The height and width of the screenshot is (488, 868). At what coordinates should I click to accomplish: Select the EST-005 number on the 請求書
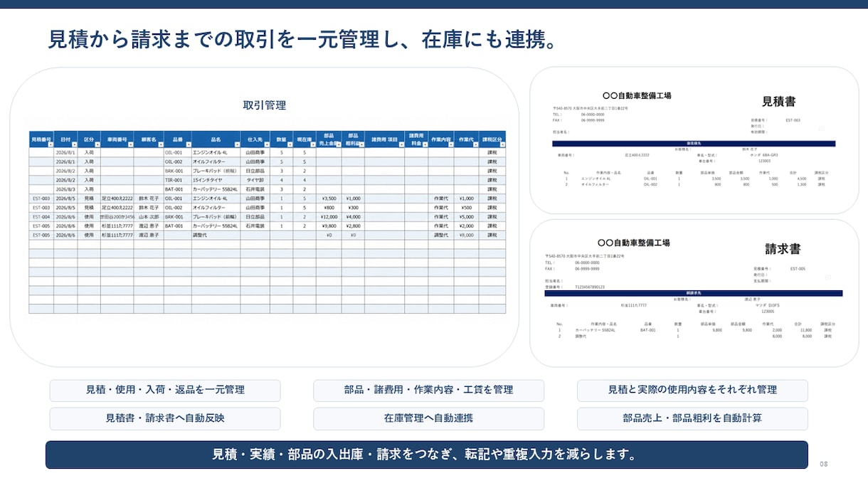[798, 269]
